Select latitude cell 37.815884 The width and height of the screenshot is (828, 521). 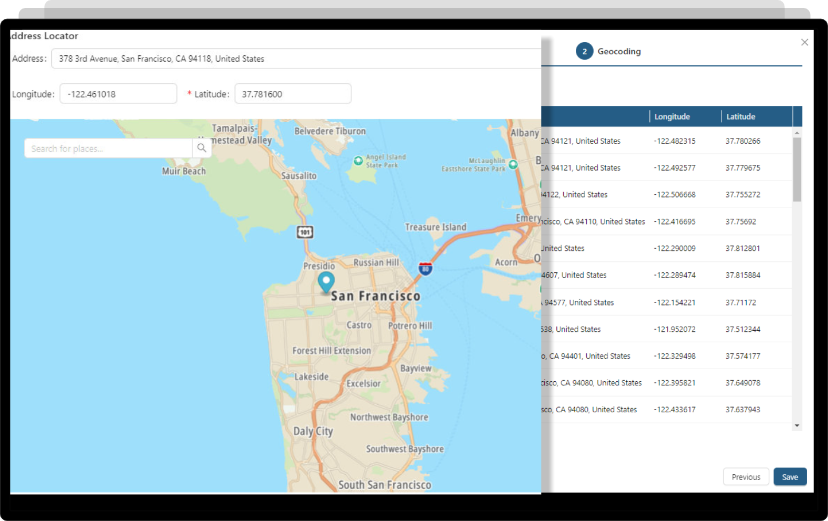[742, 275]
